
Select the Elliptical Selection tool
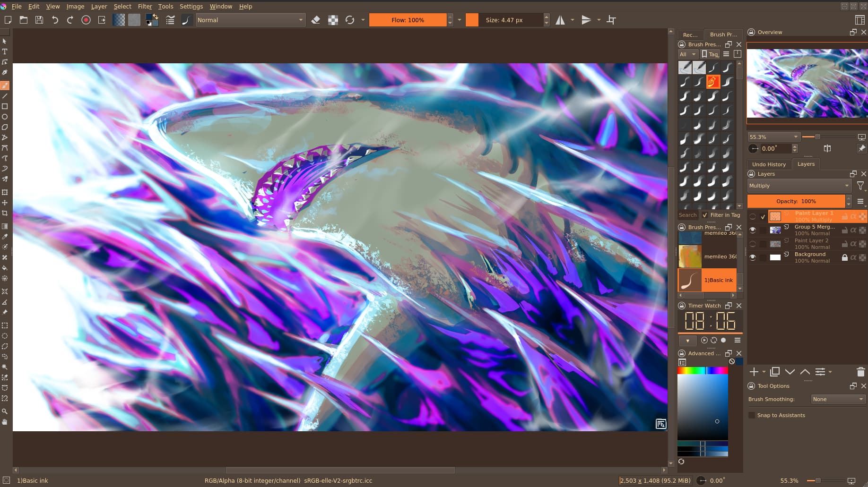click(5, 336)
